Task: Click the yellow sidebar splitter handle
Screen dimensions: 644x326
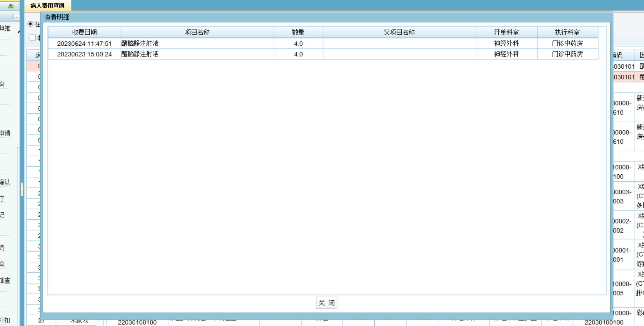Action: [22, 189]
